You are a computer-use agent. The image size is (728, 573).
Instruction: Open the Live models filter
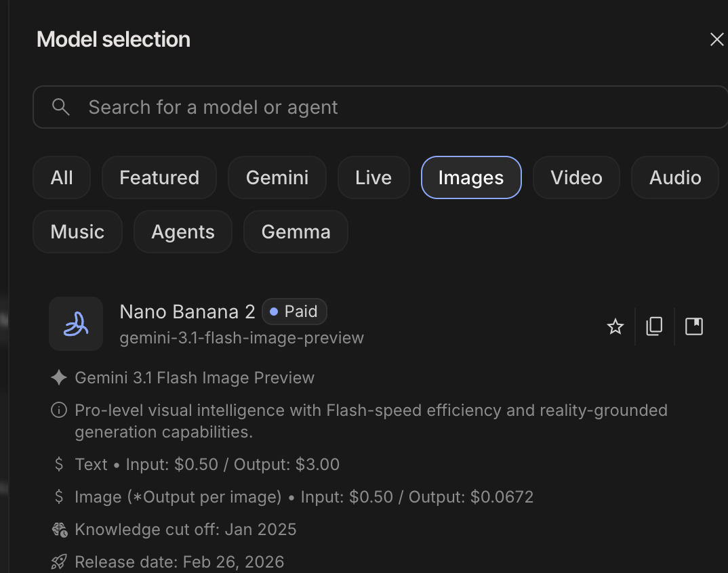(373, 177)
